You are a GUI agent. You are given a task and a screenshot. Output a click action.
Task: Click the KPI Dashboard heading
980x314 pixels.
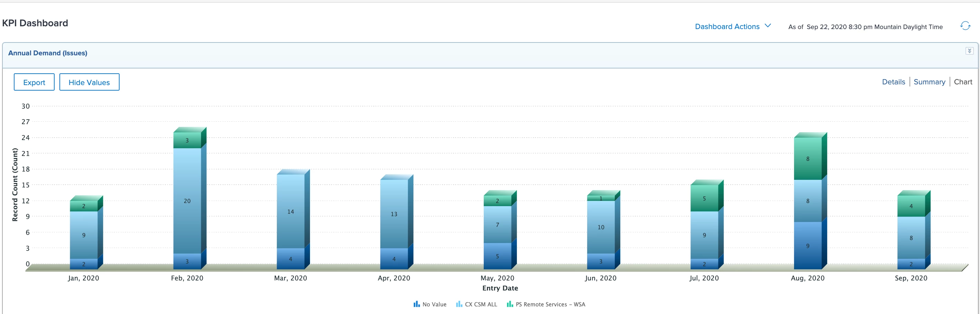pos(35,23)
